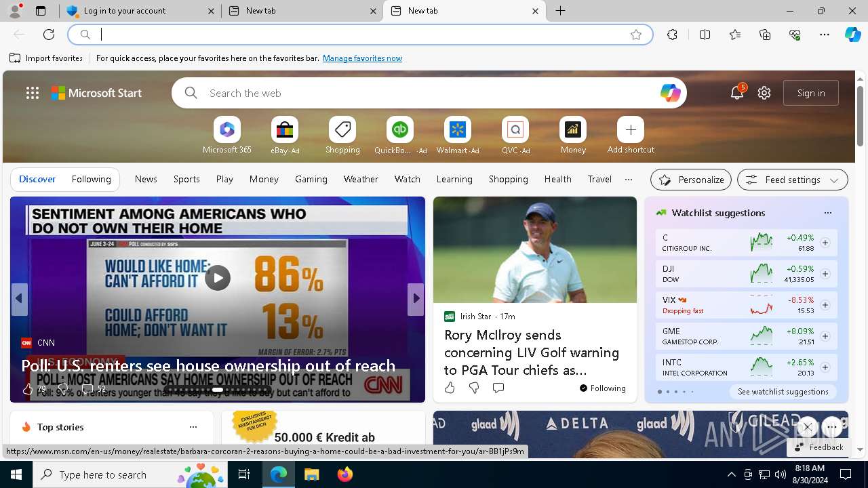Open a new browser tab
This screenshot has height=488, width=868.
pyautogui.click(x=561, y=11)
